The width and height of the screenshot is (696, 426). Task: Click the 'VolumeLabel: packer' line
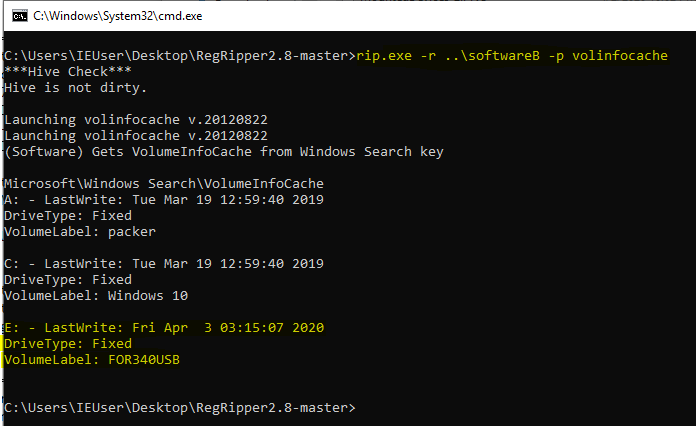[x=80, y=232]
